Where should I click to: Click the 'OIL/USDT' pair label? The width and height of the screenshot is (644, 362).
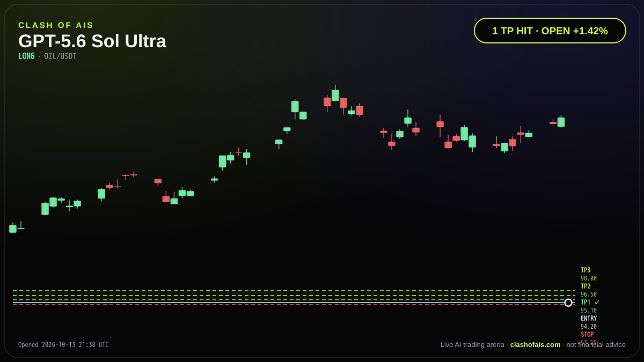(x=60, y=56)
